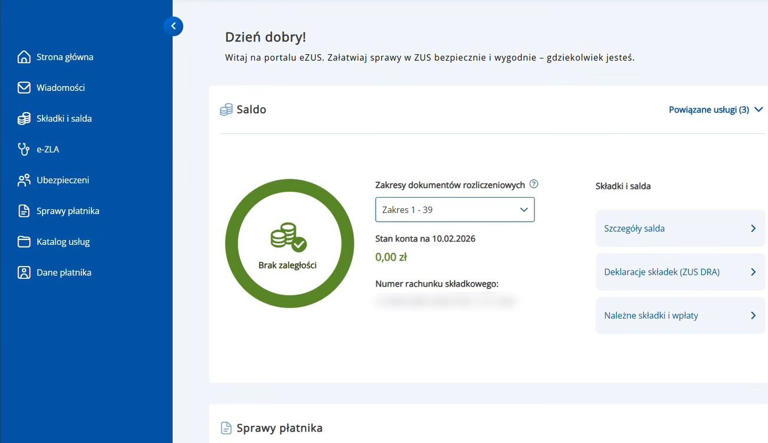
Task: Open Deklaracje składek (ZUS DRA) link
Action: coord(680,272)
